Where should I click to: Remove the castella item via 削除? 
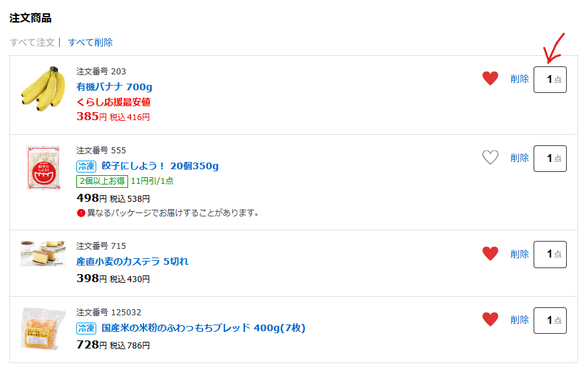520,254
